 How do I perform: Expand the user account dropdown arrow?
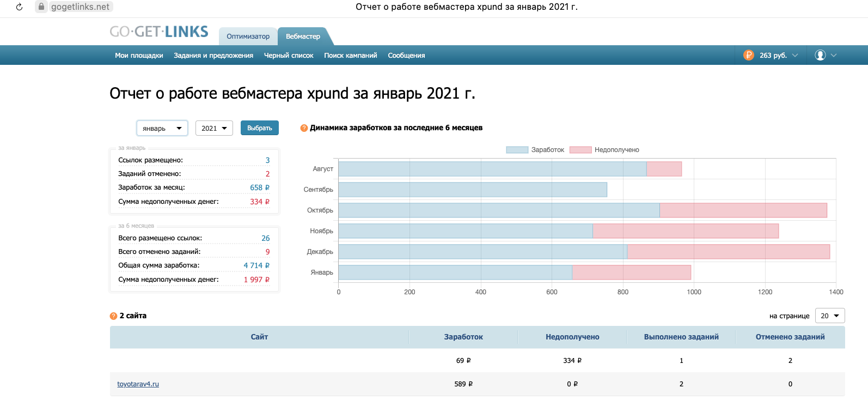(834, 55)
